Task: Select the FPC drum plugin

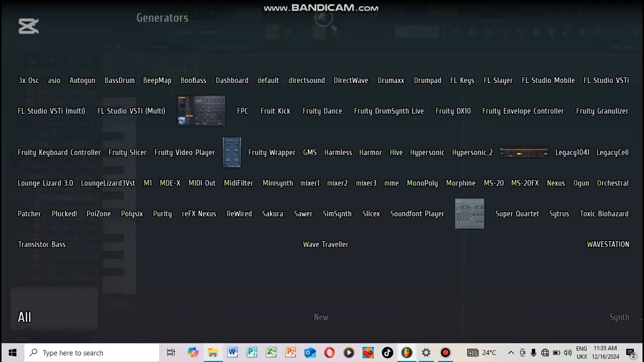Action: 243,111
